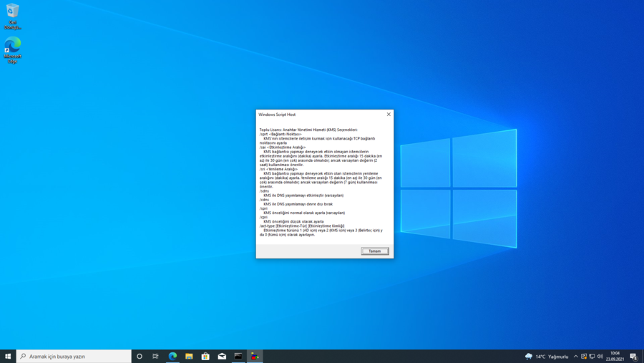Open Task View on the taskbar
This screenshot has height=363, width=644.
(156, 356)
